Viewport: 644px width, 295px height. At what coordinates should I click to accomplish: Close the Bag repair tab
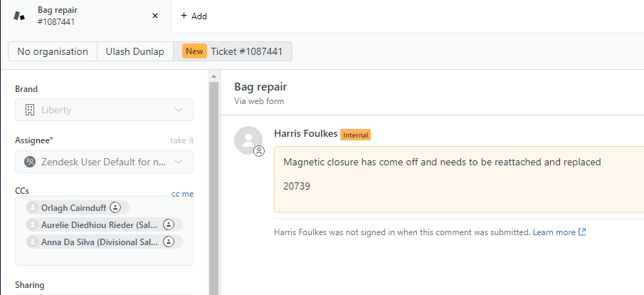155,16
